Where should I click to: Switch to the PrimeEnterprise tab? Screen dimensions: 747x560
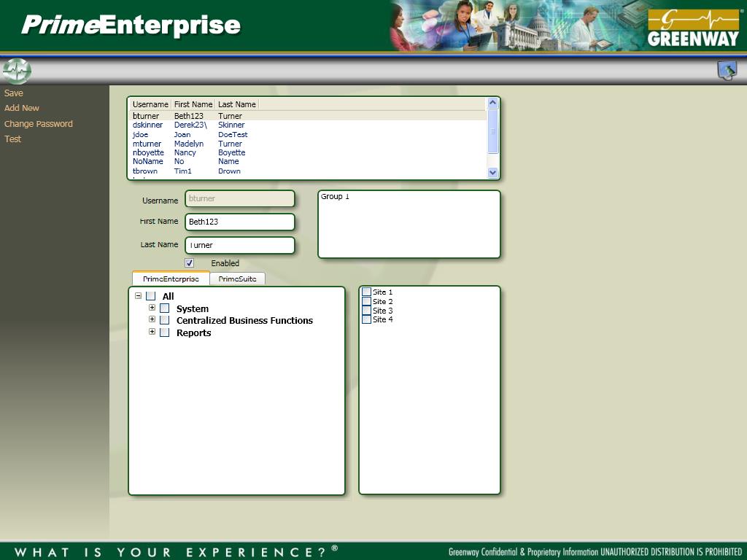[171, 279]
